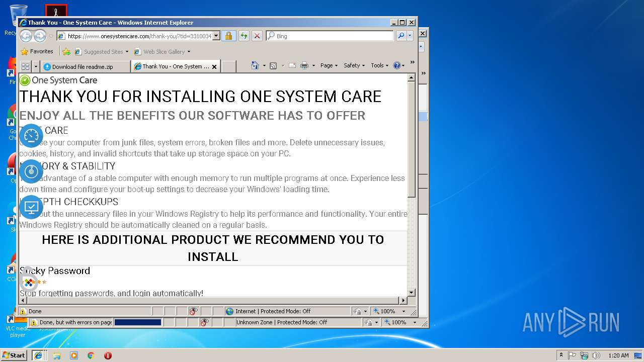Screen dimensions: 644x362
Task: Click the volume speaker tray icon
Action: (x=596, y=355)
